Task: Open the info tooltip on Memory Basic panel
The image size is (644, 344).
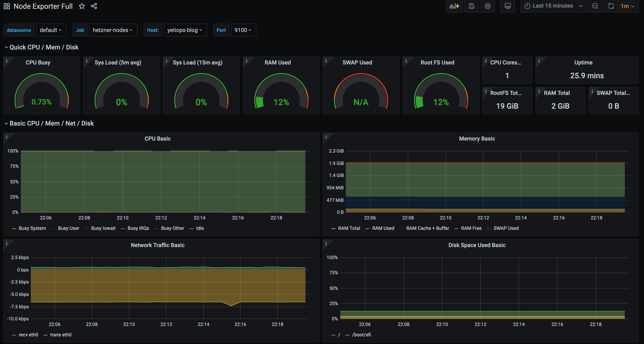Action: point(326,136)
